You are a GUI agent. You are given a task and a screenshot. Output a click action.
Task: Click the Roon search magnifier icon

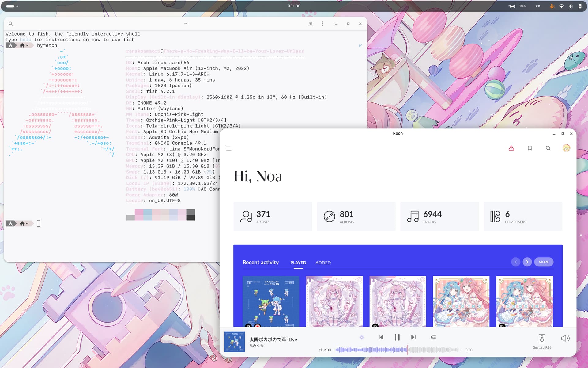[x=548, y=148]
